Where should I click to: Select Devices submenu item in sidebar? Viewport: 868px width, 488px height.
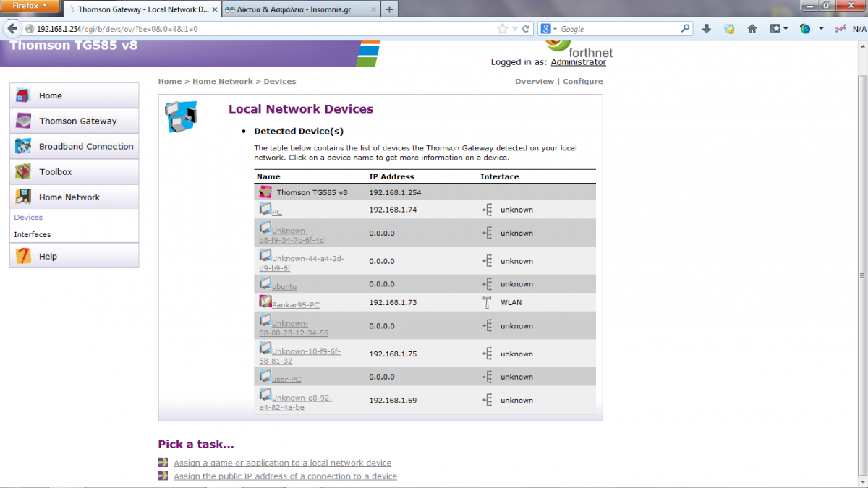pyautogui.click(x=28, y=217)
